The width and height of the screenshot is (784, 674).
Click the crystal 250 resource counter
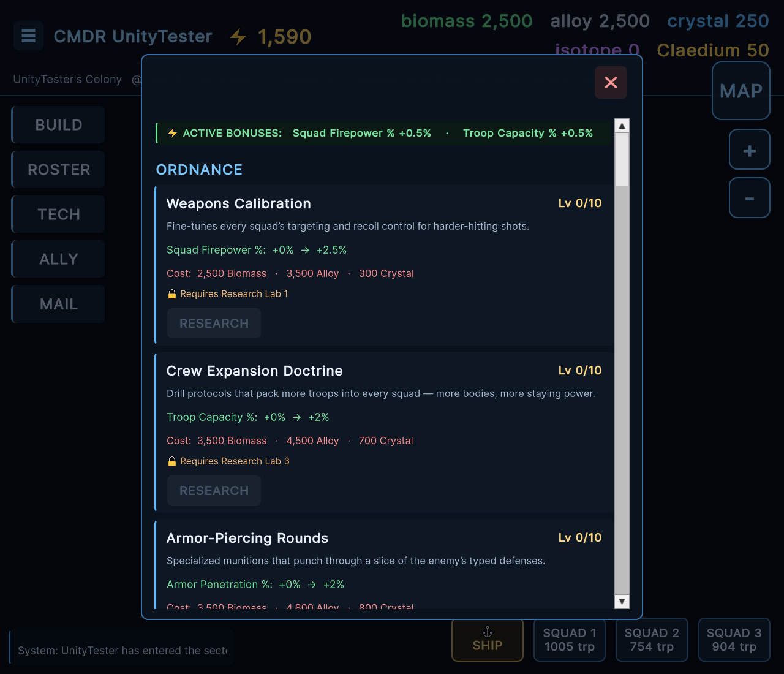coord(718,21)
